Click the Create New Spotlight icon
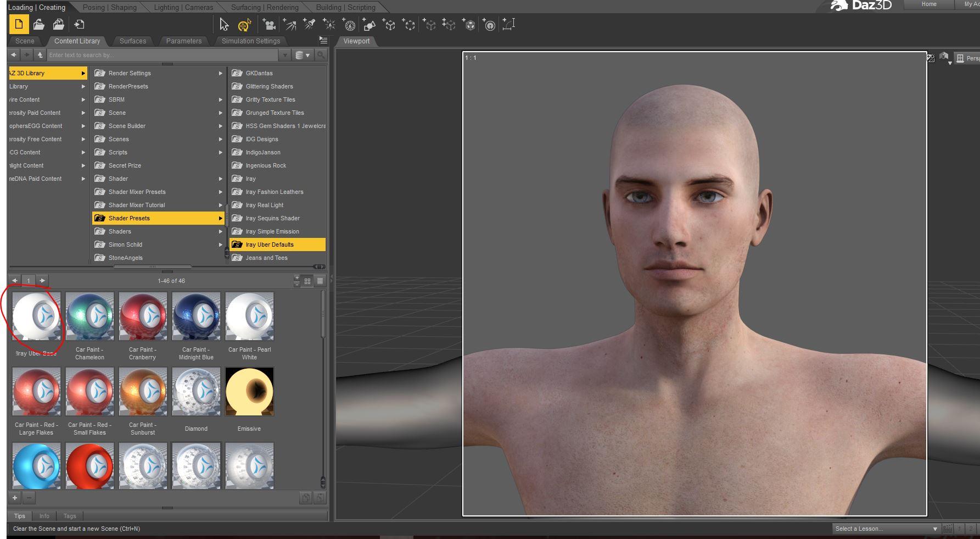Screen dimensions: 980x539 tap(309, 25)
